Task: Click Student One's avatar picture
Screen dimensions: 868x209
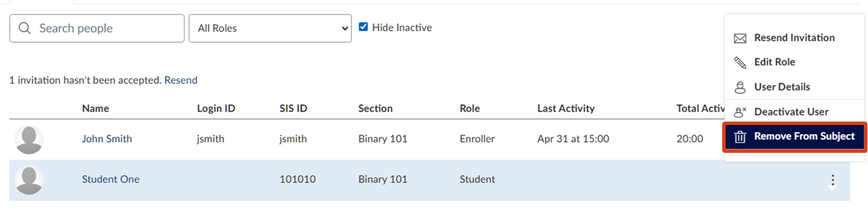Action: pyautogui.click(x=29, y=180)
